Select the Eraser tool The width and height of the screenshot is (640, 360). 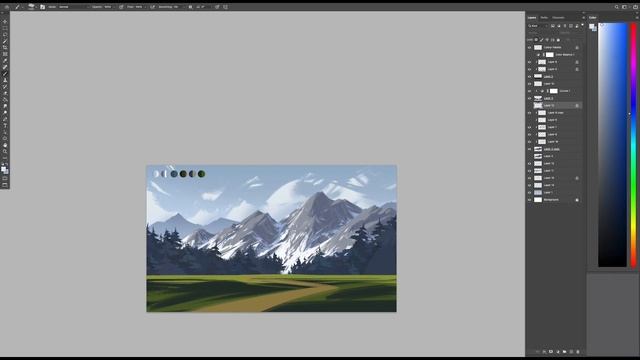coord(5,93)
